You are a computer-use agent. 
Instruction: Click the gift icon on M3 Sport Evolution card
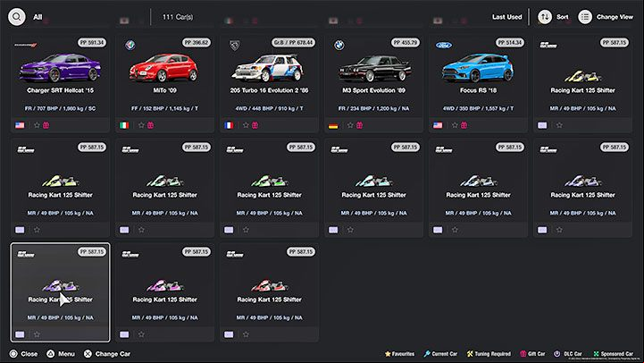coord(360,125)
